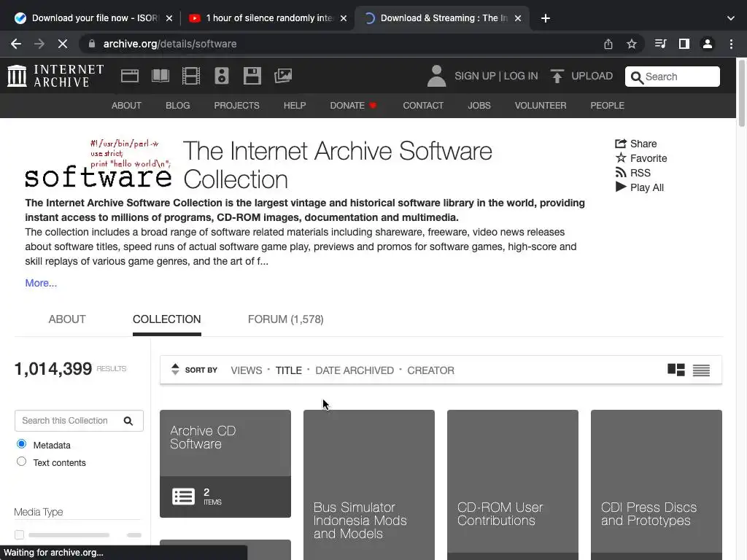
Task: Open the Texts (book) media icon
Action: pyautogui.click(x=160, y=76)
